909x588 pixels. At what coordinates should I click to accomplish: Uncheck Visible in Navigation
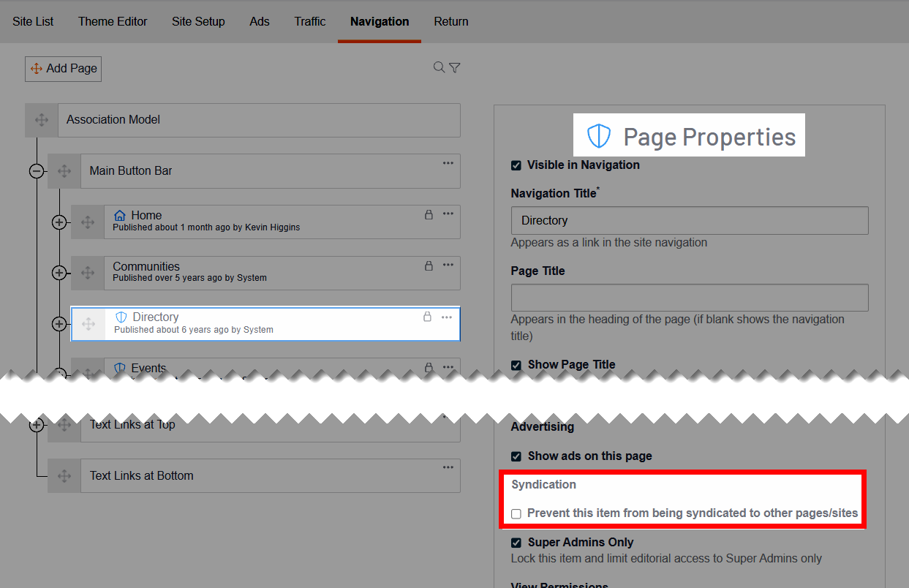point(516,165)
